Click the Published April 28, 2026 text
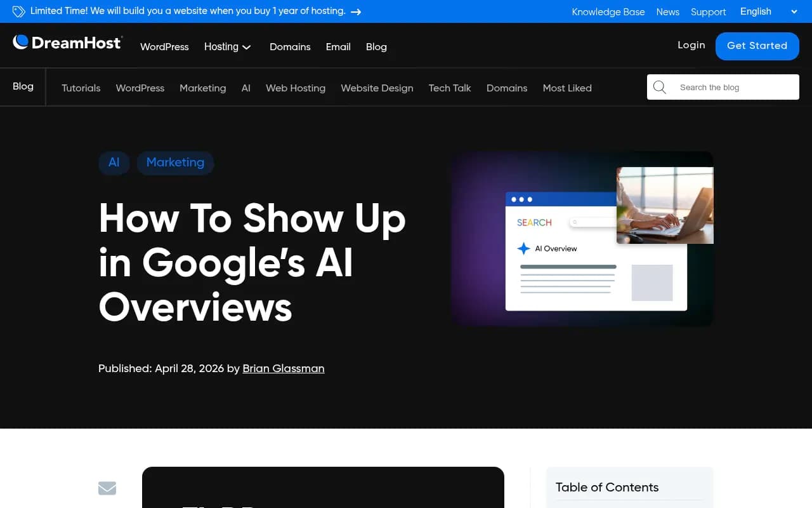This screenshot has height=508, width=812. pos(161,368)
